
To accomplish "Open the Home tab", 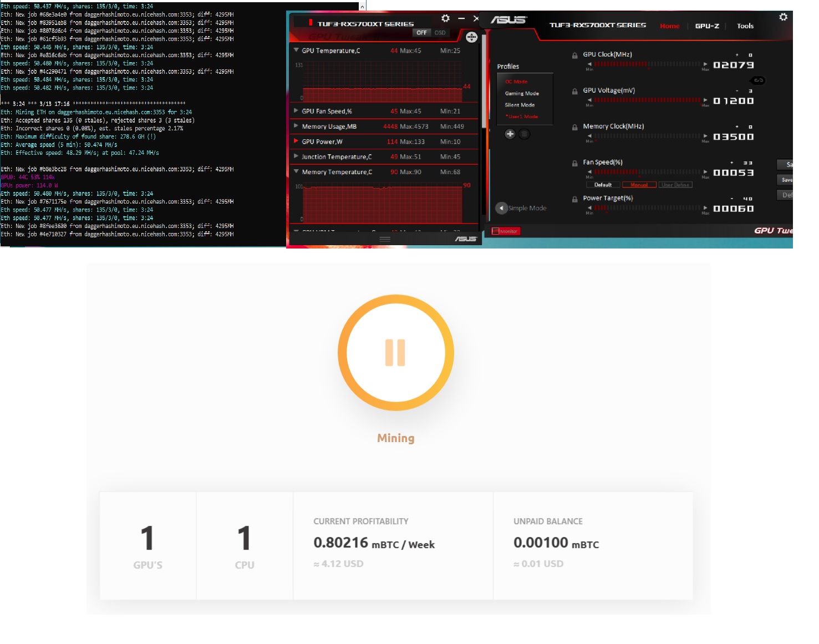I will click(x=669, y=26).
